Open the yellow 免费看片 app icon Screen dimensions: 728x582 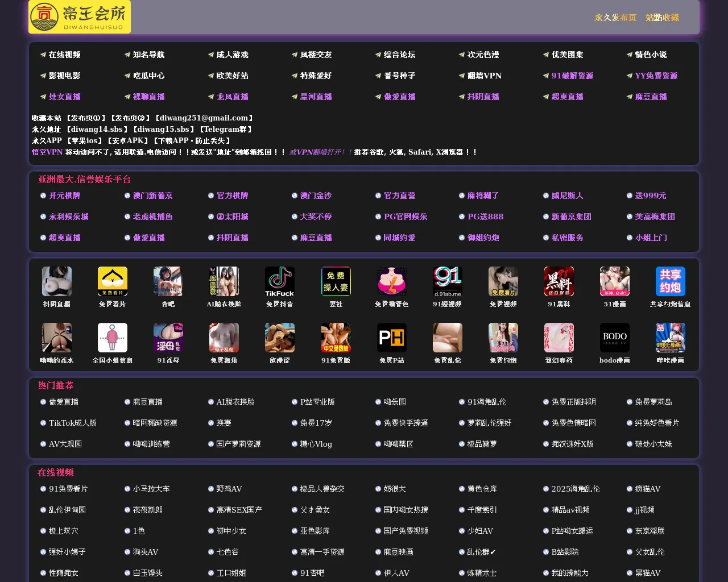[x=112, y=282]
